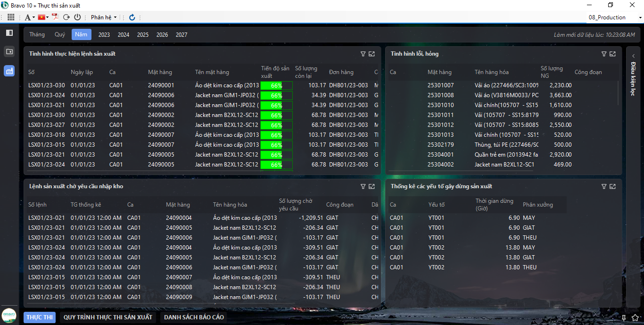Open the 08_Production combo box
This screenshot has width=644, height=325.
(615, 17)
